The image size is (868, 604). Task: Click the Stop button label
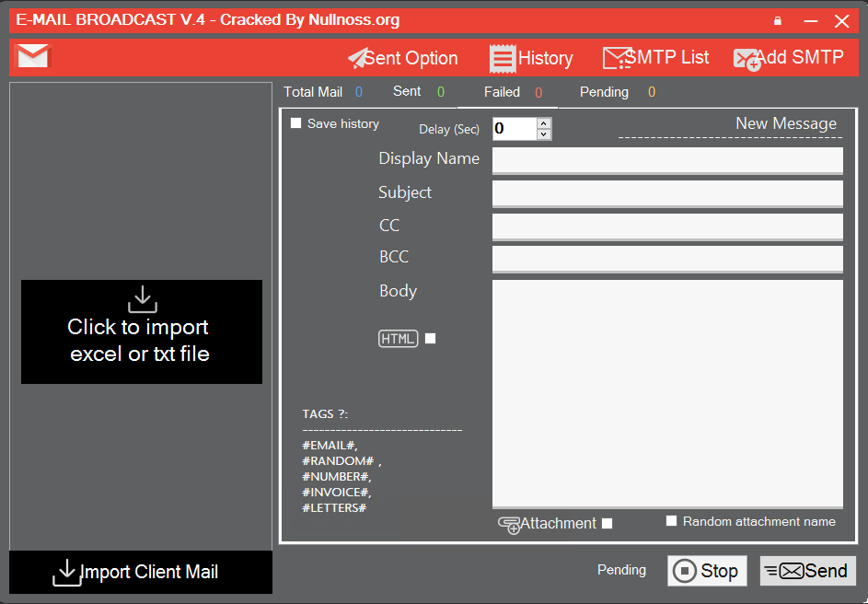coord(719,571)
